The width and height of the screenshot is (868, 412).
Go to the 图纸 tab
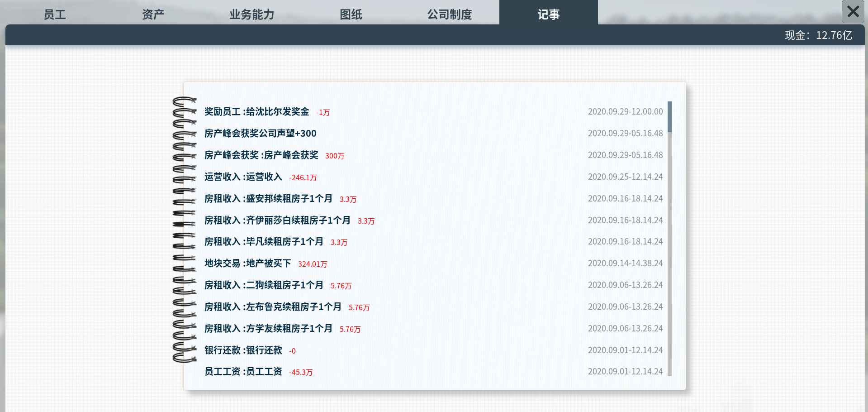[x=351, y=14]
